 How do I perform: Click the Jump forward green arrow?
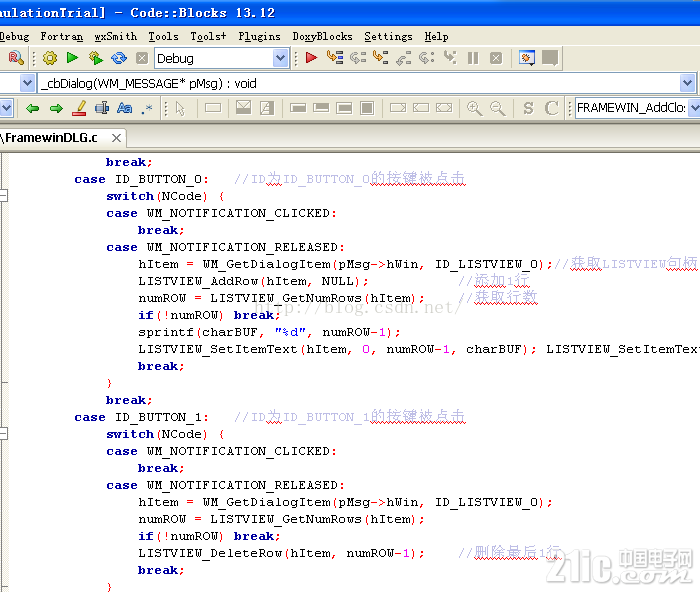point(56,108)
